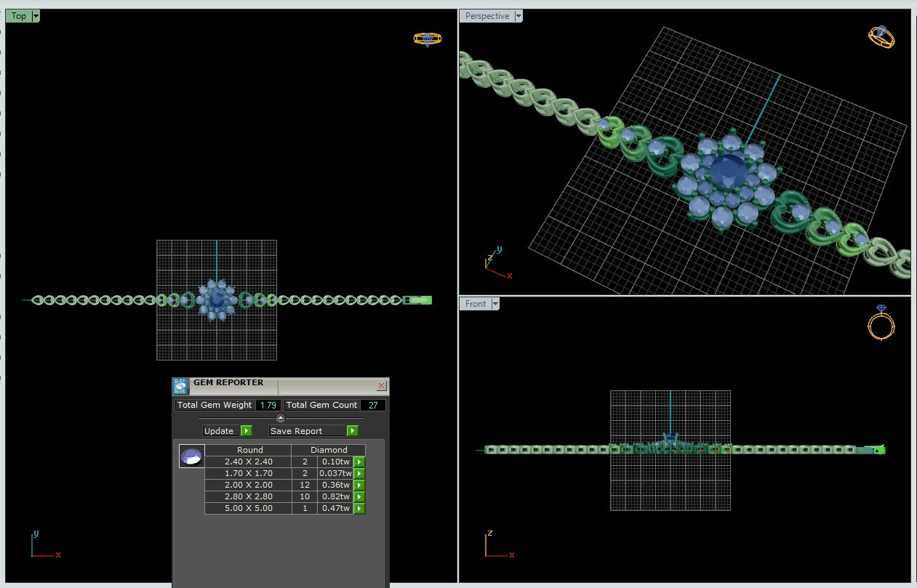Click the Gem Reporter panel title icon

coord(181,386)
